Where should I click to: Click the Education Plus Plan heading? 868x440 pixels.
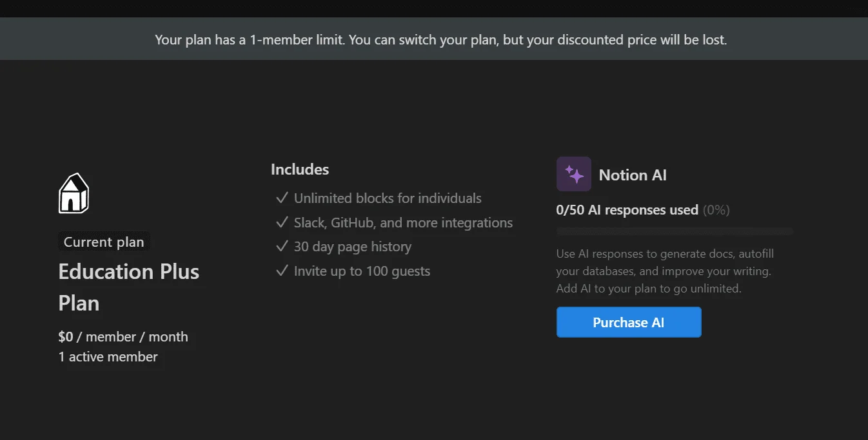click(x=129, y=287)
